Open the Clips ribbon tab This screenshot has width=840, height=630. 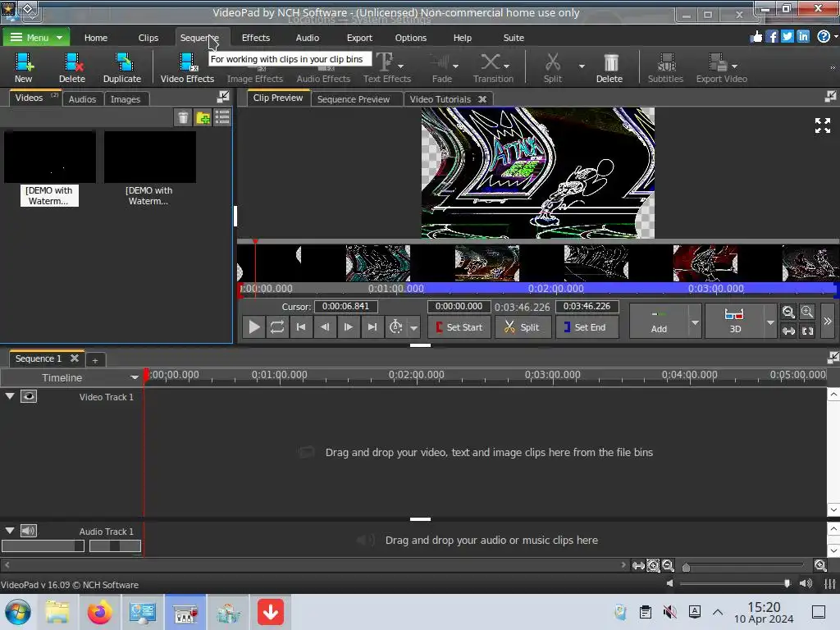point(148,38)
